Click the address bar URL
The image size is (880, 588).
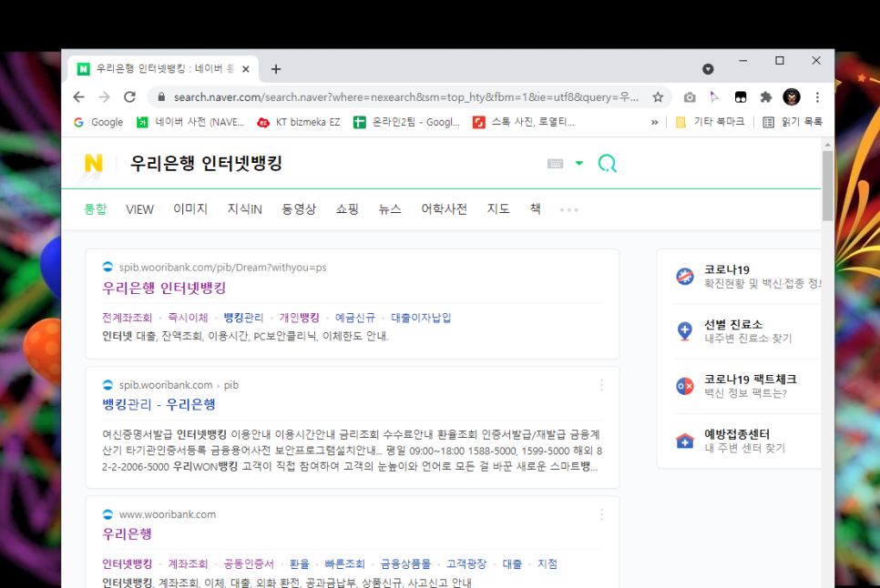click(405, 97)
